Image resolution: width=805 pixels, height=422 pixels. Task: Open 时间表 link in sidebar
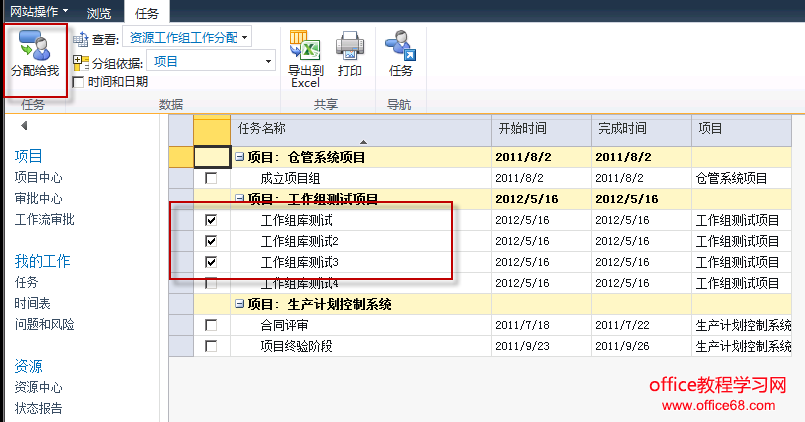32,303
